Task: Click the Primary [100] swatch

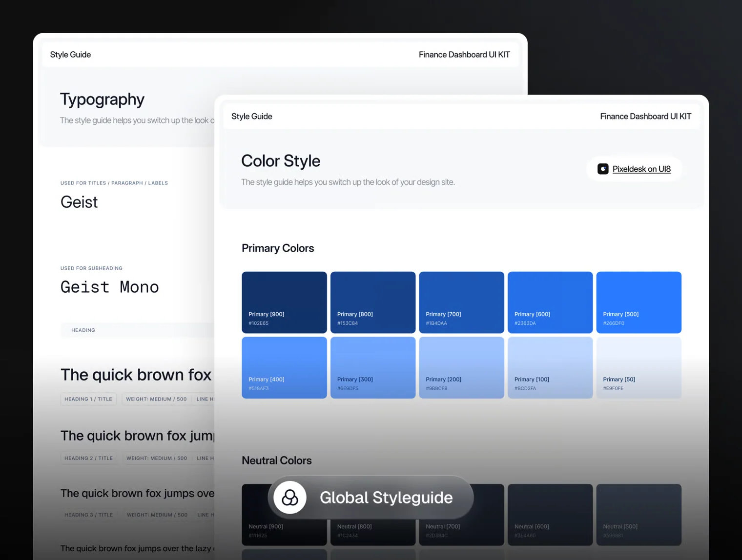Action: click(x=550, y=368)
